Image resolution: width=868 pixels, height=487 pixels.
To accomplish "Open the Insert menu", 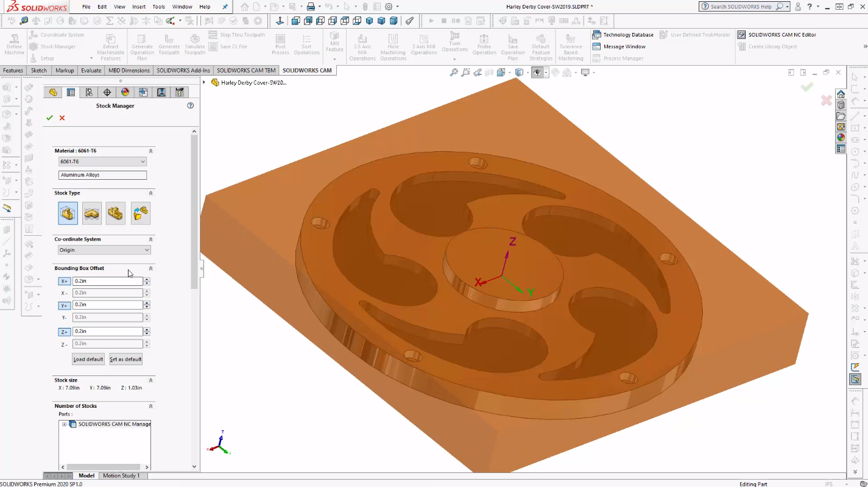I will coord(139,7).
